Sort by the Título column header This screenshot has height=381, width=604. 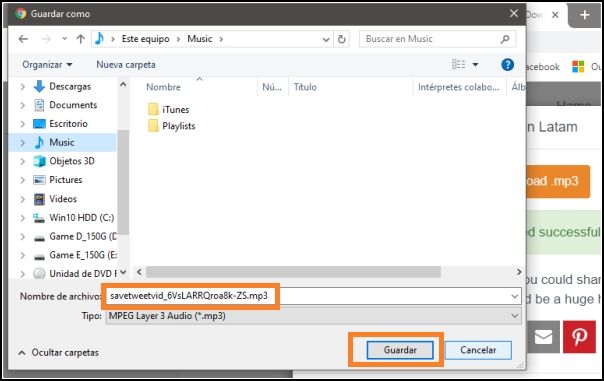[x=305, y=87]
